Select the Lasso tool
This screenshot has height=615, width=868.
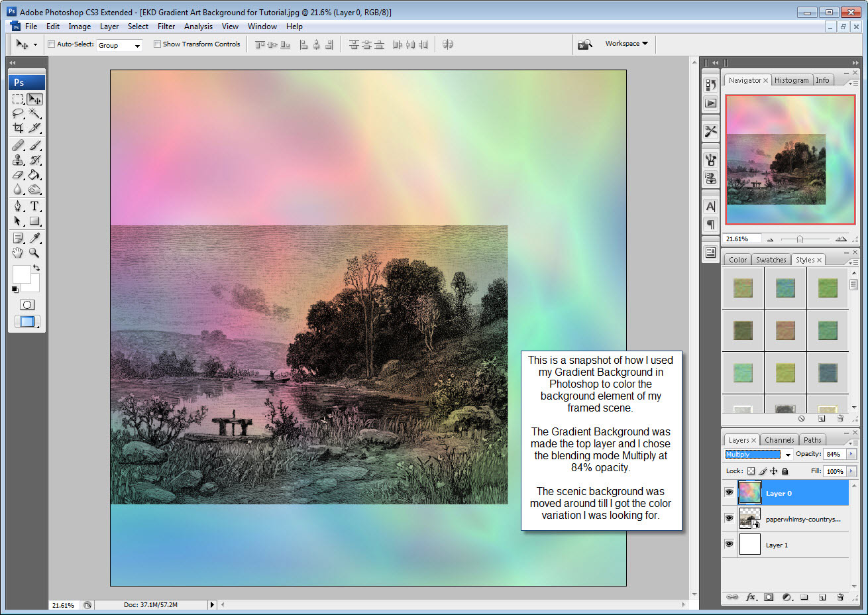pos(17,113)
